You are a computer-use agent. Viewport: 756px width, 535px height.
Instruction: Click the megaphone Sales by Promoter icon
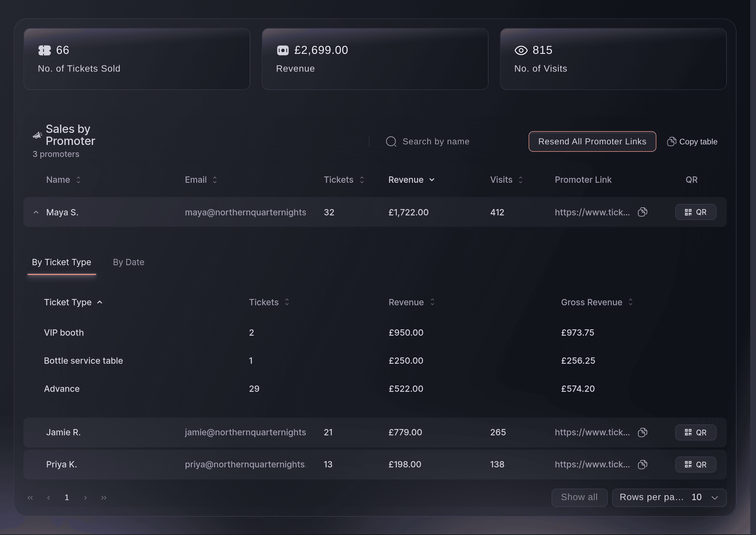pos(37,135)
